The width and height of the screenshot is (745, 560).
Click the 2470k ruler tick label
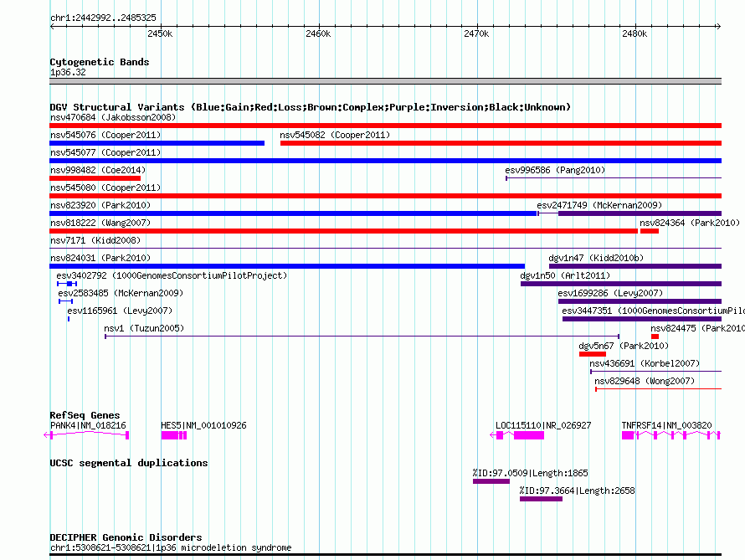point(476,33)
